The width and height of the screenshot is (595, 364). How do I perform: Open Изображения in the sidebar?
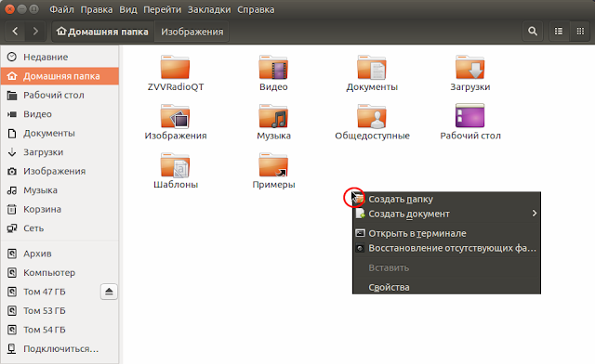coord(59,171)
